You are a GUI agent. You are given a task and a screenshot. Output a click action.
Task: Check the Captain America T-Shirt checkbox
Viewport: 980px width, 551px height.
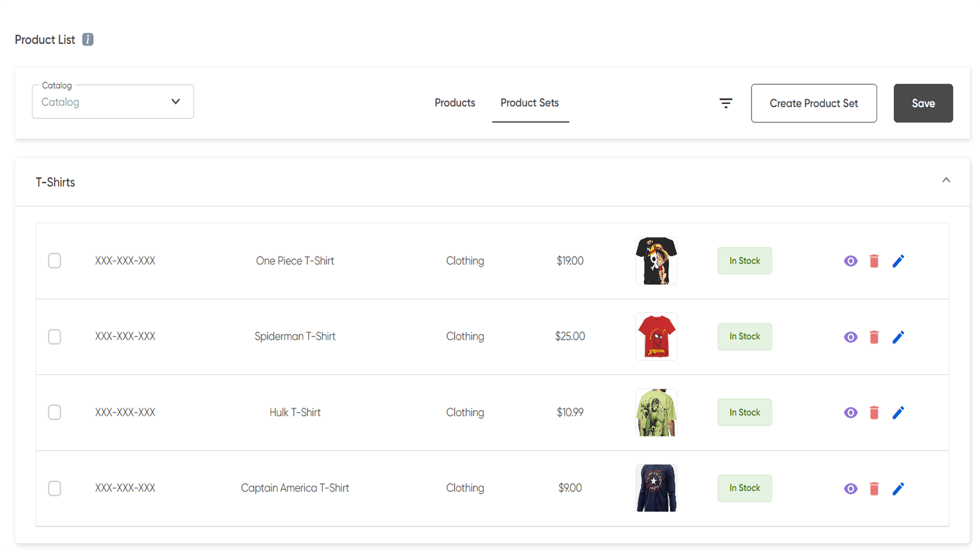tap(55, 489)
